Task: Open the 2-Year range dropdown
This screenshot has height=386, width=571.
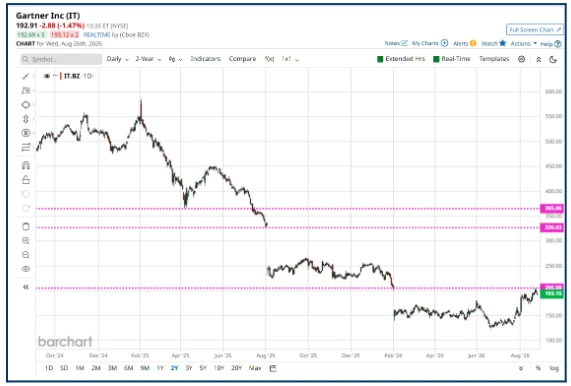Action: pyautogui.click(x=148, y=59)
